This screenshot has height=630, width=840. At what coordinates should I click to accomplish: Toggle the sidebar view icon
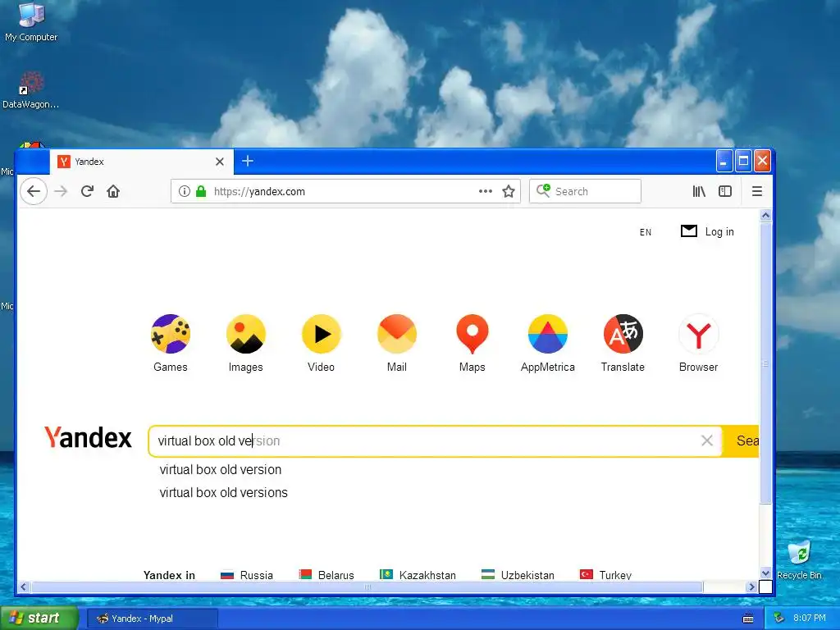725,191
